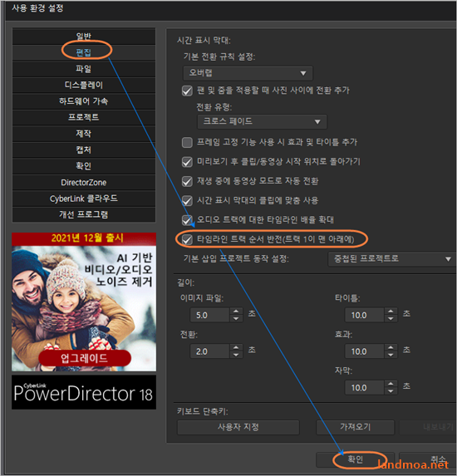Increase the 자막 duration with up arrow
Viewport: 457px width, 476px height.
tap(391, 384)
